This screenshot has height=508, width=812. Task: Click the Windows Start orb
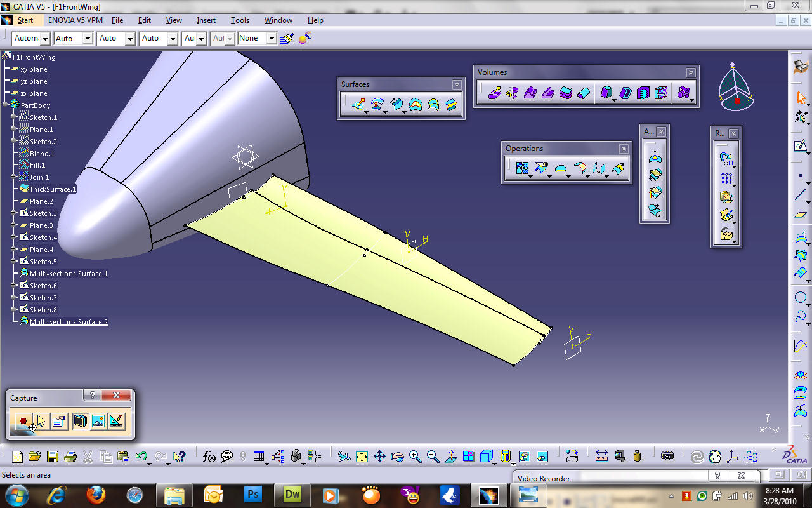tap(16, 494)
